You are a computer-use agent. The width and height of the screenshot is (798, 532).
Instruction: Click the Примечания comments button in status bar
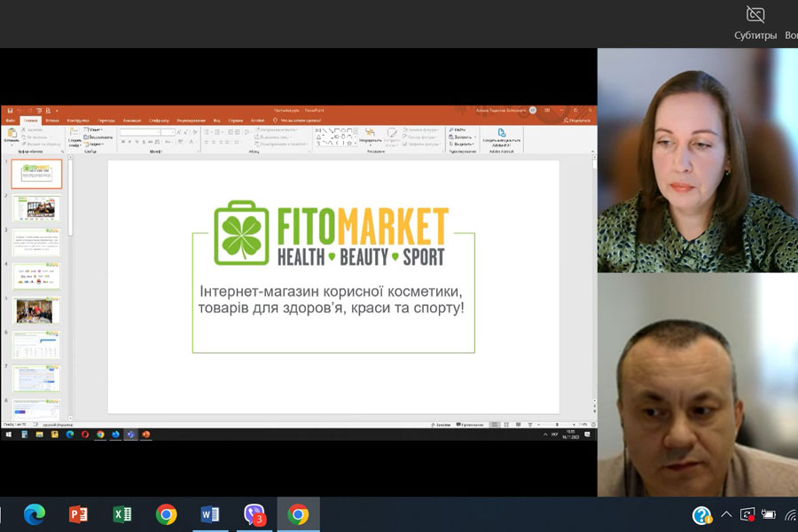(470, 425)
